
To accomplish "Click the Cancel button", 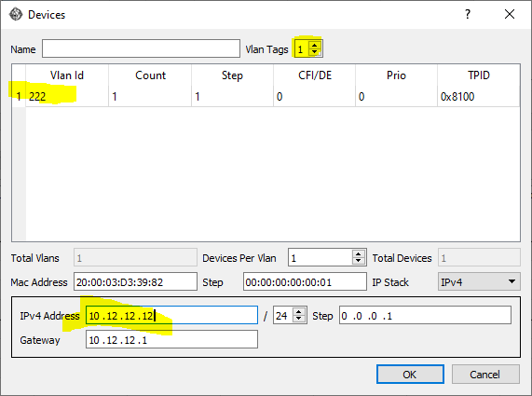I will [x=485, y=375].
